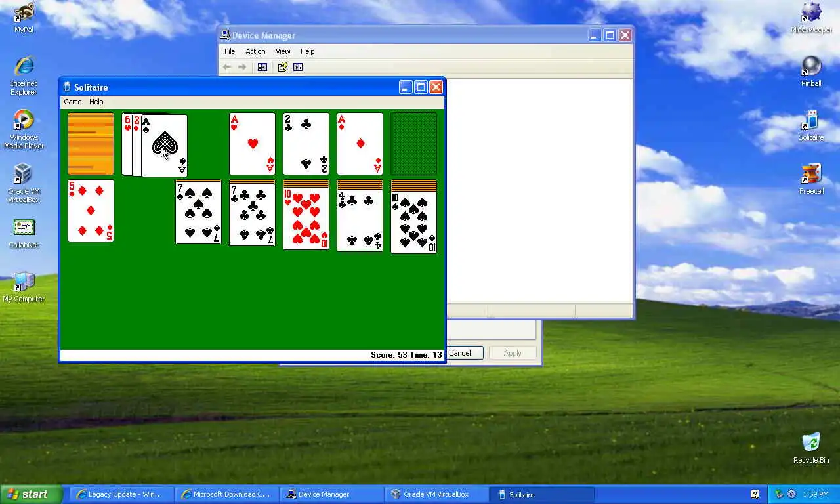
Task: Maximize the Device Manager window
Action: coord(610,35)
